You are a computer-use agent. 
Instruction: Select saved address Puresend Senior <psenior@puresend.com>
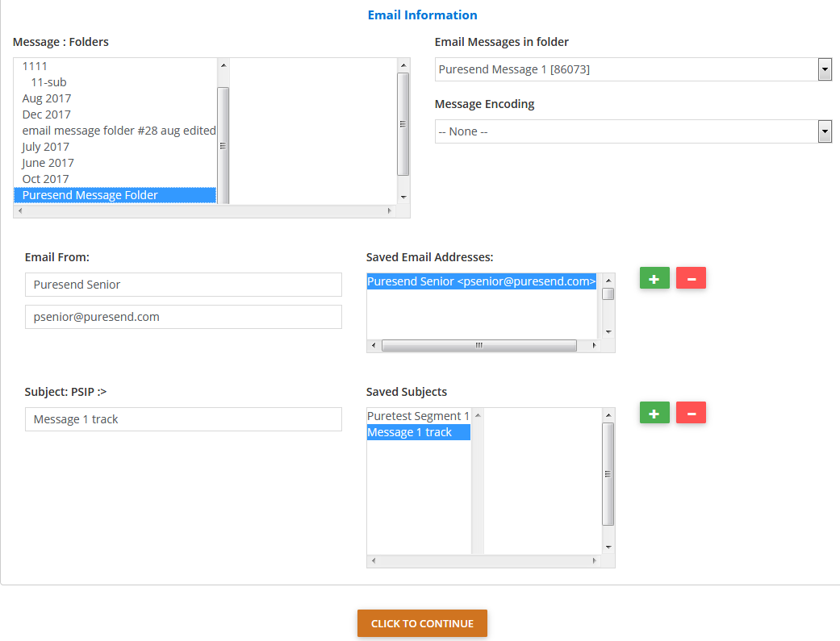pyautogui.click(x=481, y=281)
